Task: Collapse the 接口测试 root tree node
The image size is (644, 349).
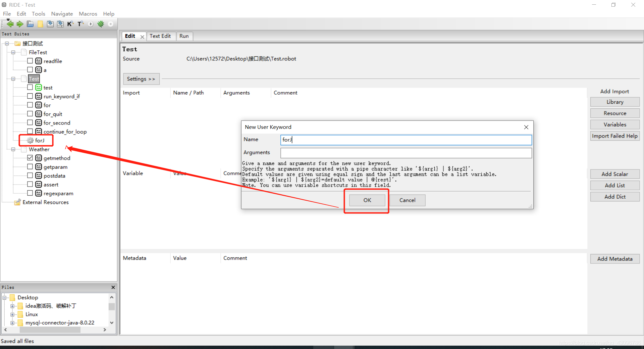Action: (x=7, y=43)
